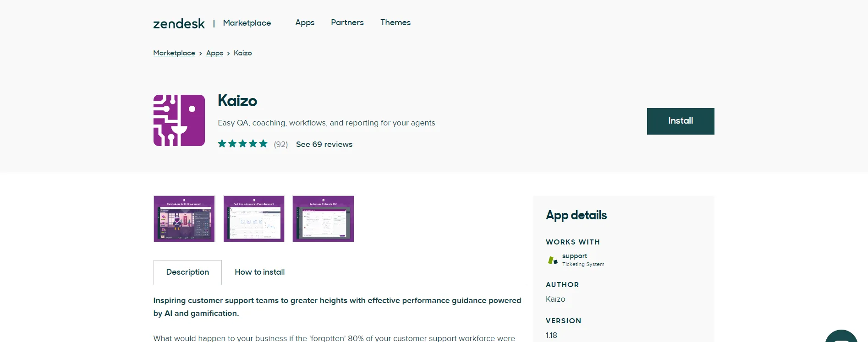Open the Themes menu in top navigation
This screenshot has height=342, width=868.
[x=395, y=22]
